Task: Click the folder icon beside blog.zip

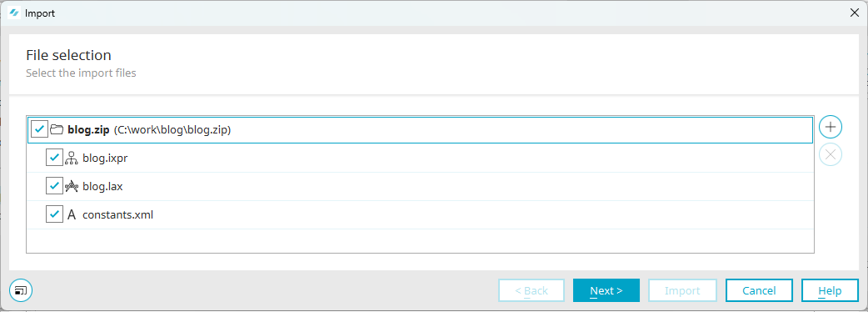Action: (x=57, y=129)
